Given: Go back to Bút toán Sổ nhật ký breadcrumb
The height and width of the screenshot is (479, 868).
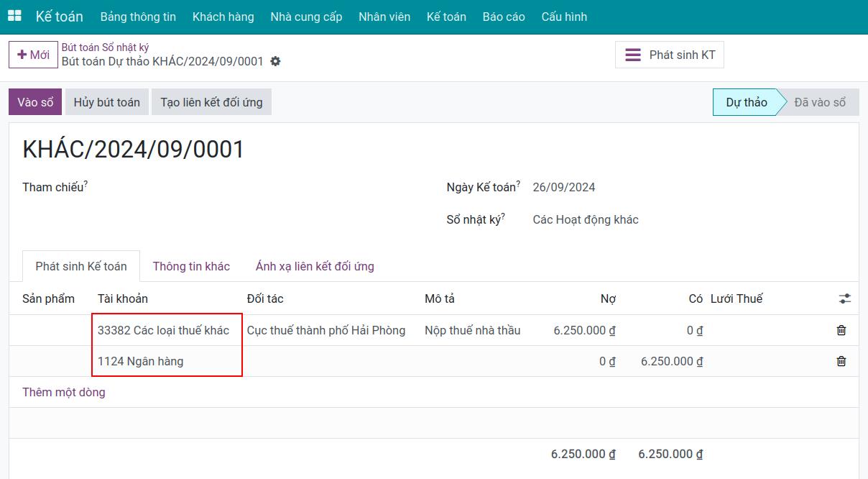Looking at the screenshot, I should tap(105, 47).
